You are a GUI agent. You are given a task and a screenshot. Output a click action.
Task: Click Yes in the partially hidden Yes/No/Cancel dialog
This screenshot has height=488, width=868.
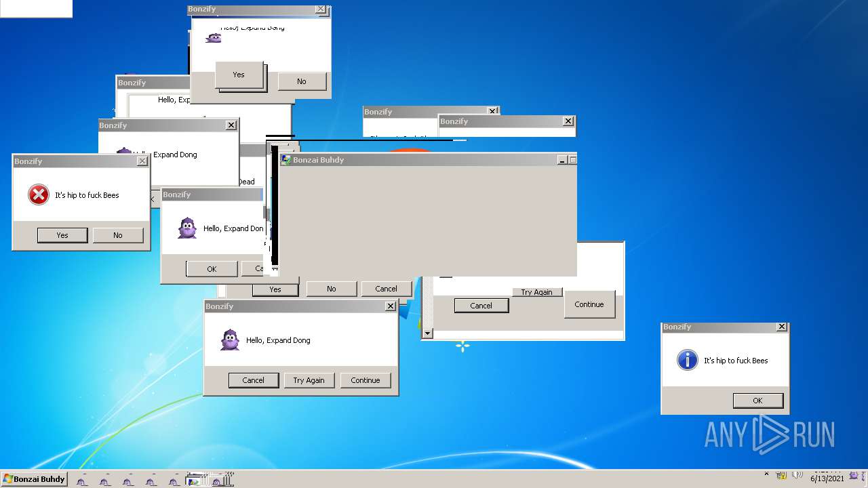pos(275,289)
